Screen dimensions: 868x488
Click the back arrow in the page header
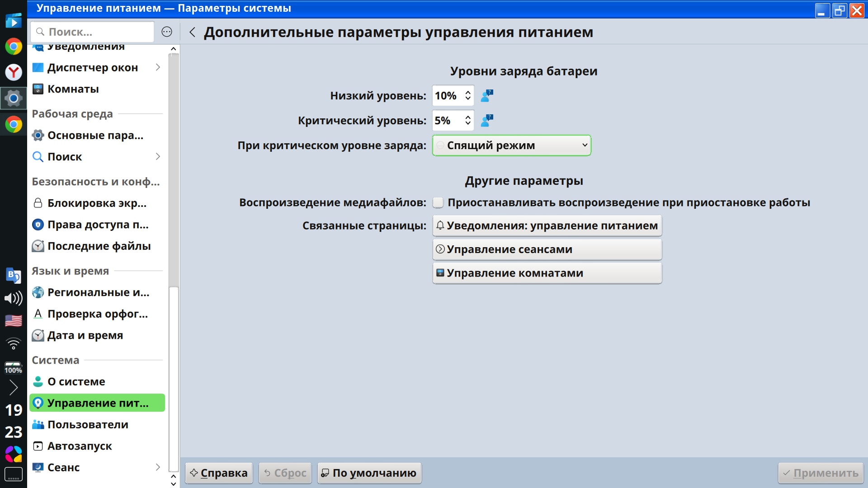193,32
